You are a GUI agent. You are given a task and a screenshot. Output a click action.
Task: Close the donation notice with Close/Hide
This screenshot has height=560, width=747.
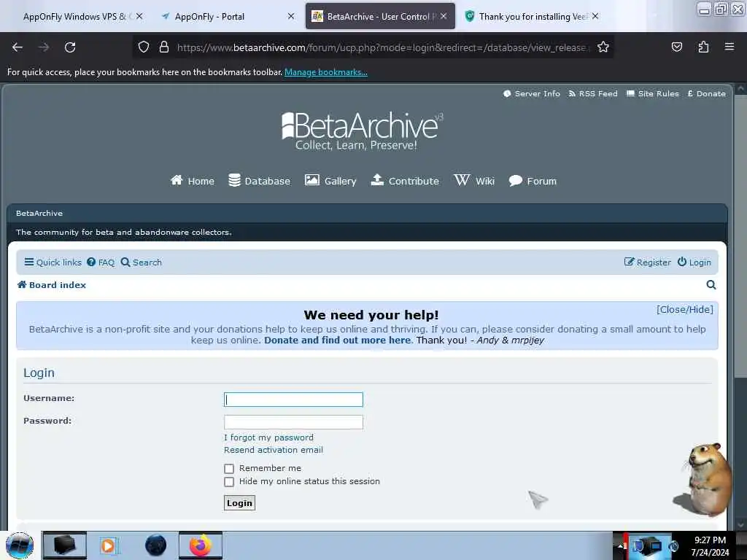(x=684, y=309)
